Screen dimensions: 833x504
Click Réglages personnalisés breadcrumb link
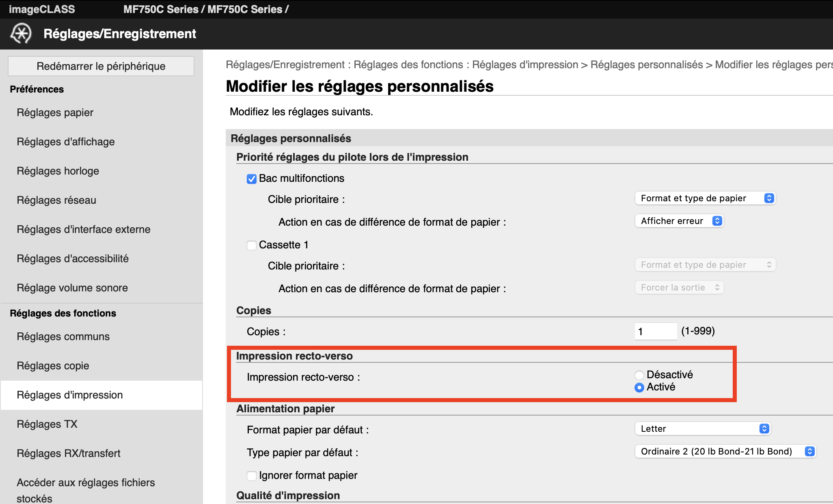[x=646, y=65]
